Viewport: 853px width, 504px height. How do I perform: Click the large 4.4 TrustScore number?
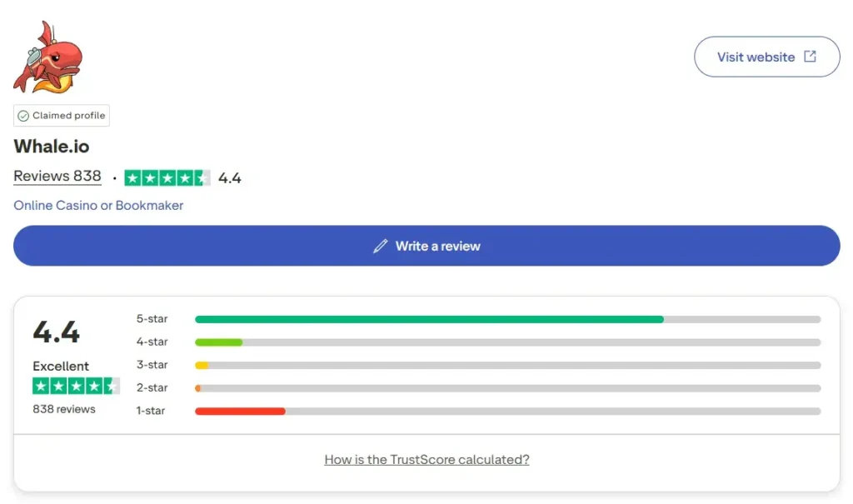point(56,332)
